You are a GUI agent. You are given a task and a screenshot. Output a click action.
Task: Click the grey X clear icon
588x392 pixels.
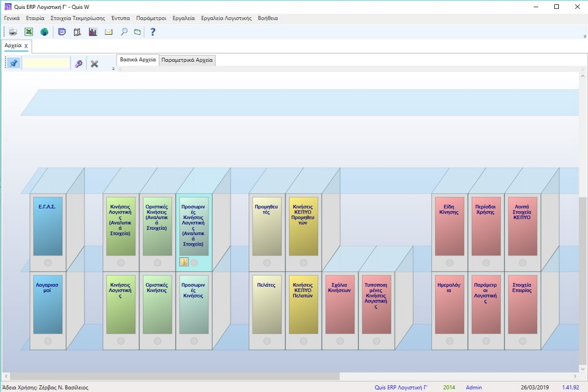click(95, 64)
